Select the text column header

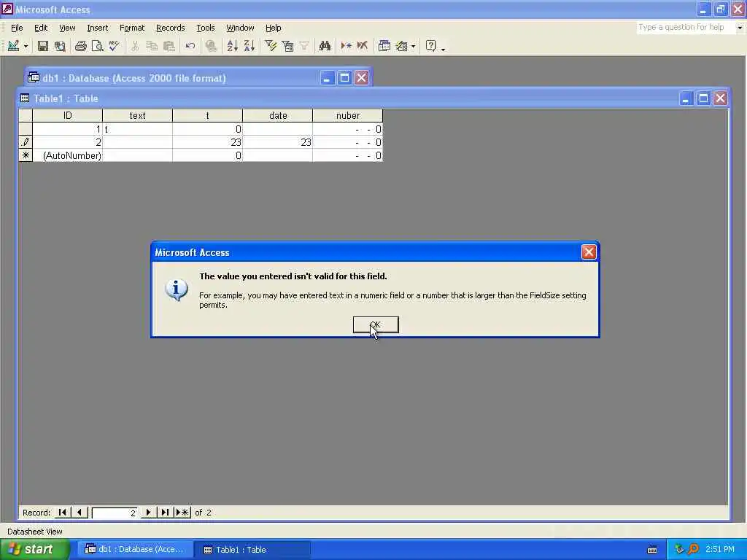coord(137,115)
